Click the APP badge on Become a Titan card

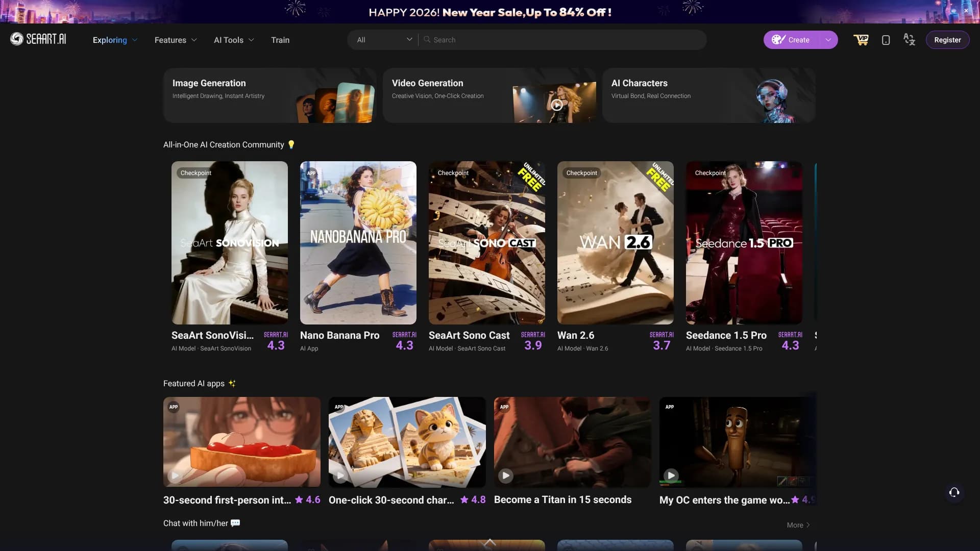coord(504,407)
